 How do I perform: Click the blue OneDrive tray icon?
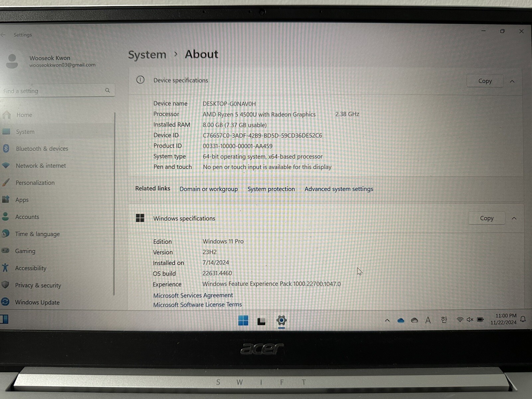[x=401, y=320]
